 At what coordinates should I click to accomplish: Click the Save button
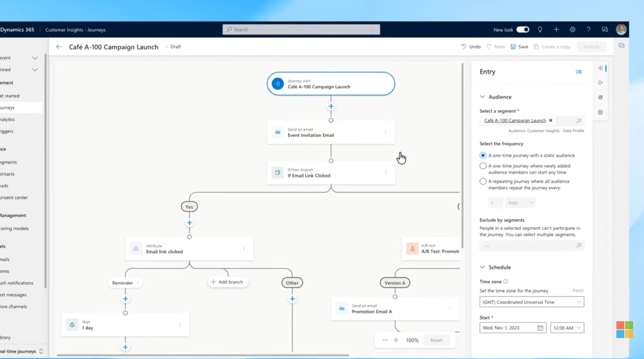pyautogui.click(x=519, y=47)
